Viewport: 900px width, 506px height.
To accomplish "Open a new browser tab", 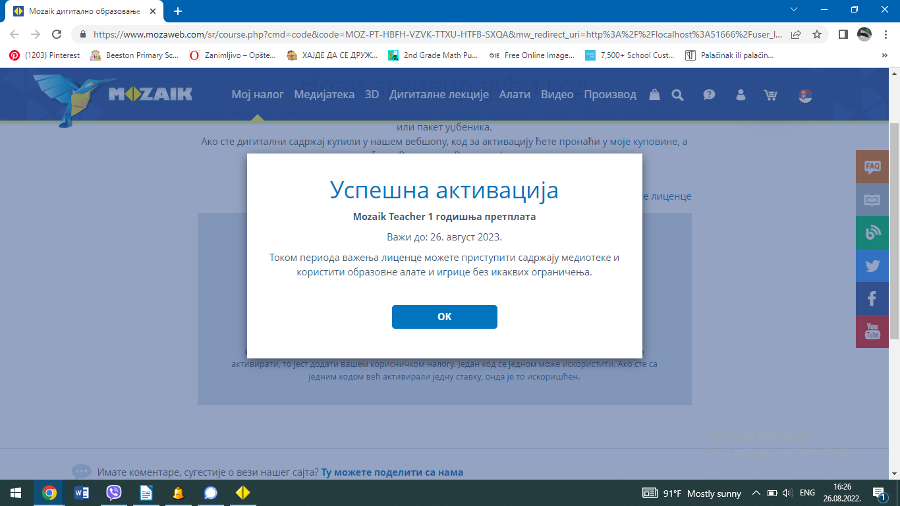I will point(178,11).
